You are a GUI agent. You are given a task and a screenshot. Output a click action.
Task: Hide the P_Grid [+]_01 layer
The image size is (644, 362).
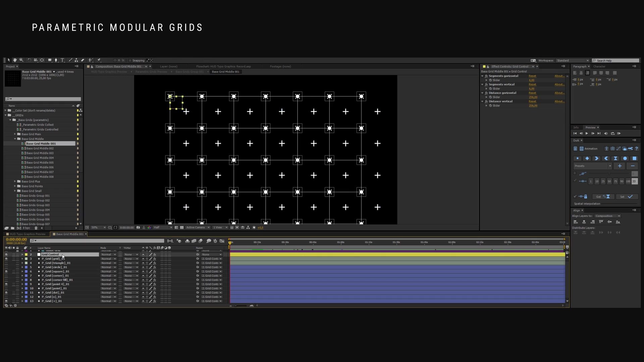point(6,301)
